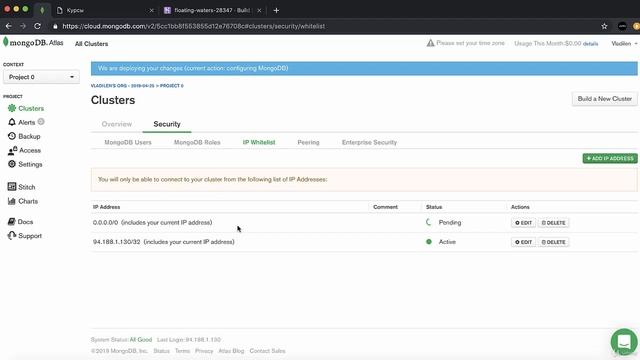Open Stitch in the sidebar

(22, 187)
